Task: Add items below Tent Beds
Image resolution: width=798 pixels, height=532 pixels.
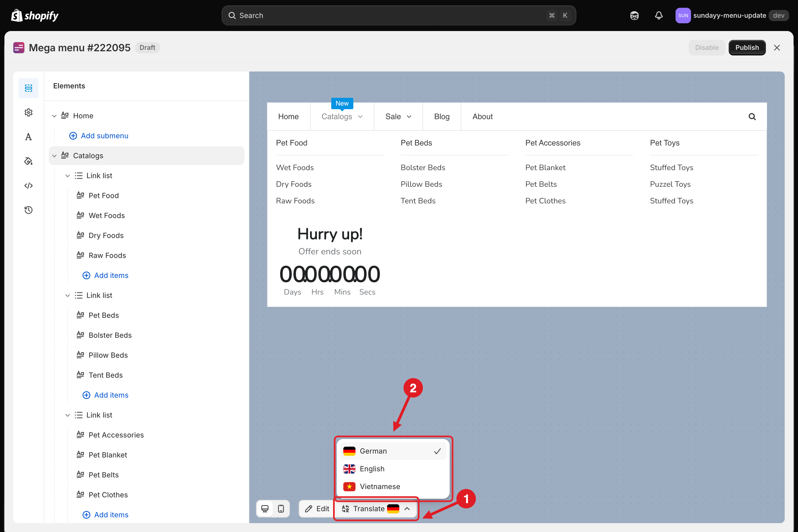Action: (x=106, y=395)
